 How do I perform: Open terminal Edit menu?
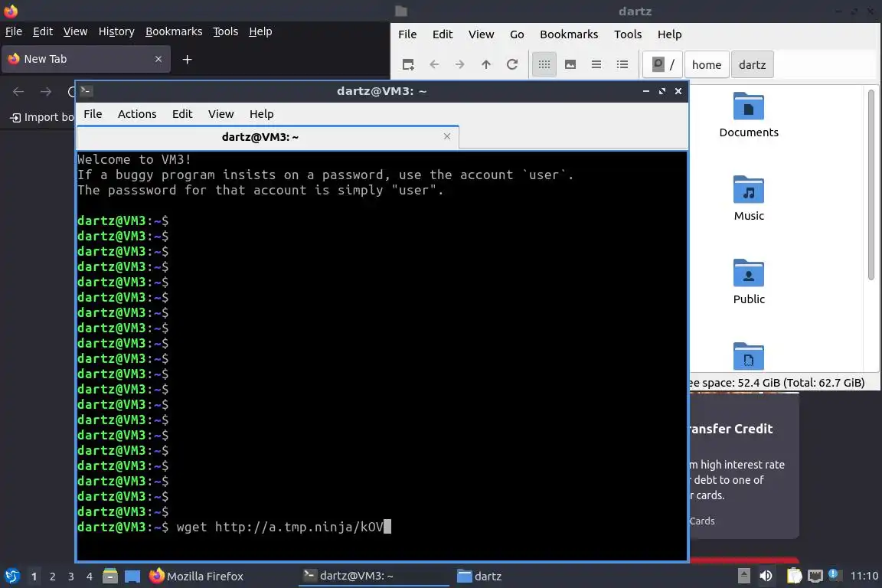pos(182,113)
